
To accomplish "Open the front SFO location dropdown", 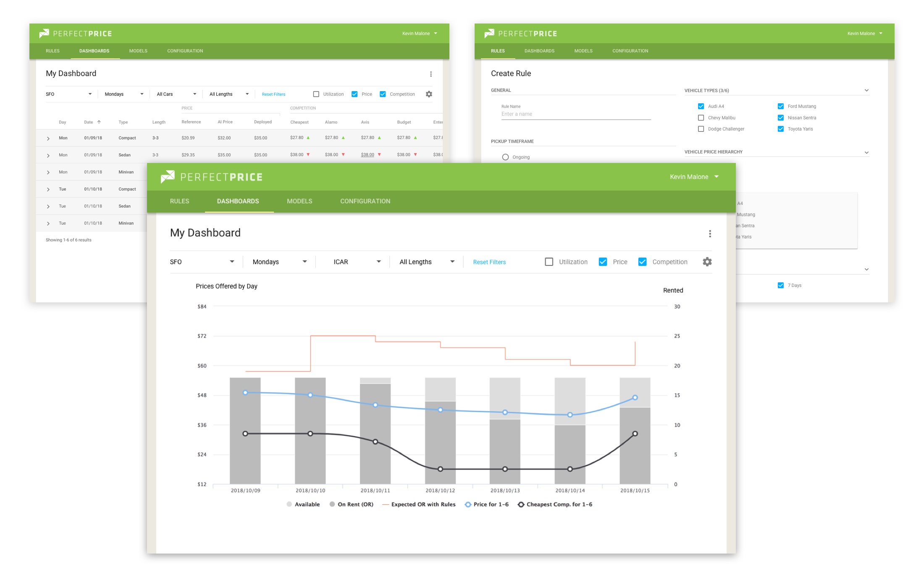I will click(x=202, y=262).
